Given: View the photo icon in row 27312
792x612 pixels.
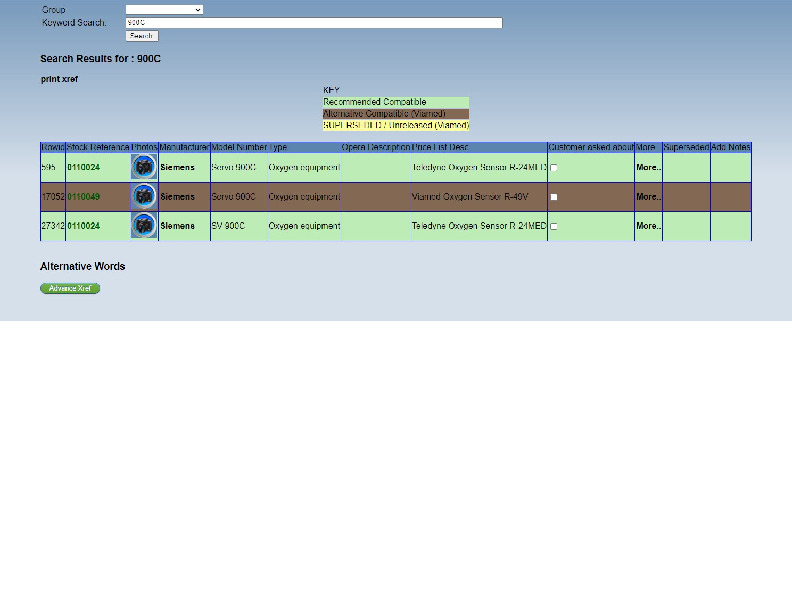Looking at the screenshot, I should point(144,226).
